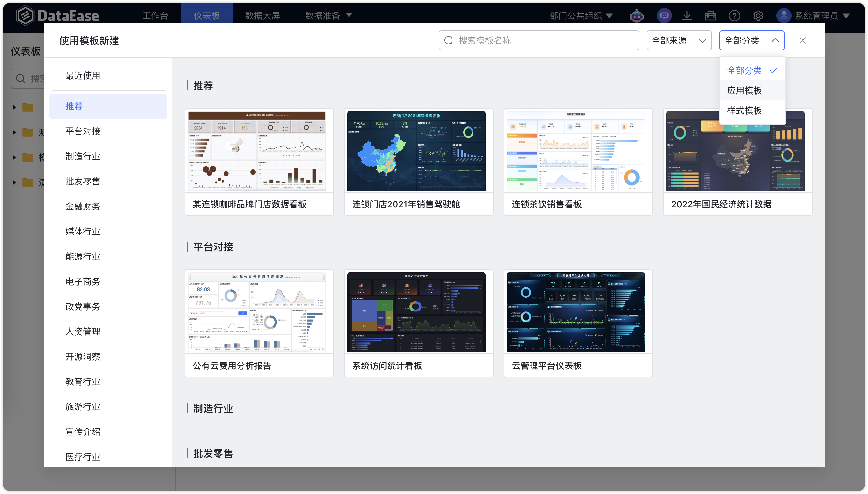Screen dimensions: 868x494
Task: Open the 数据准备 menu dropdown arrow
Action: (x=349, y=15)
